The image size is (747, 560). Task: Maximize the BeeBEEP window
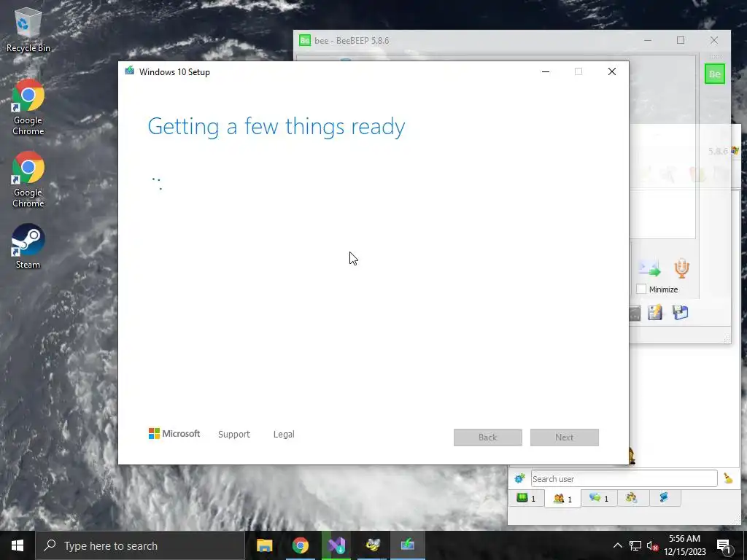(681, 41)
